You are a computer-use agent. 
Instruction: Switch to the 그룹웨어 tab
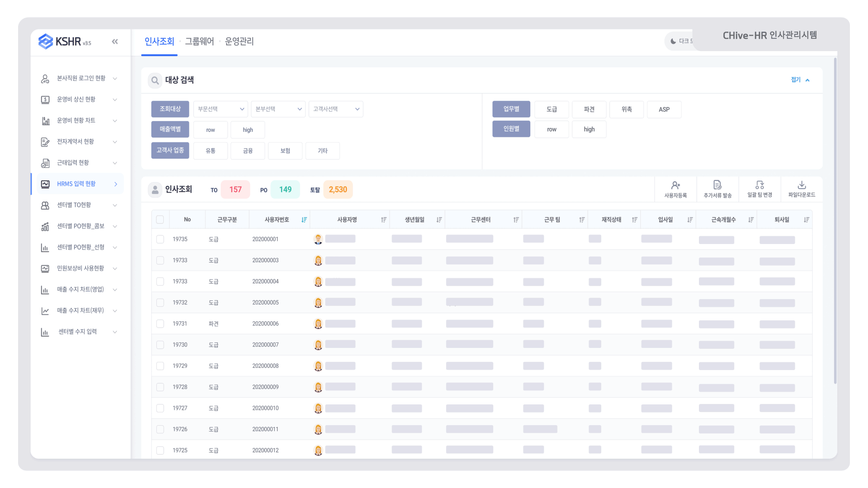pyautogui.click(x=200, y=41)
